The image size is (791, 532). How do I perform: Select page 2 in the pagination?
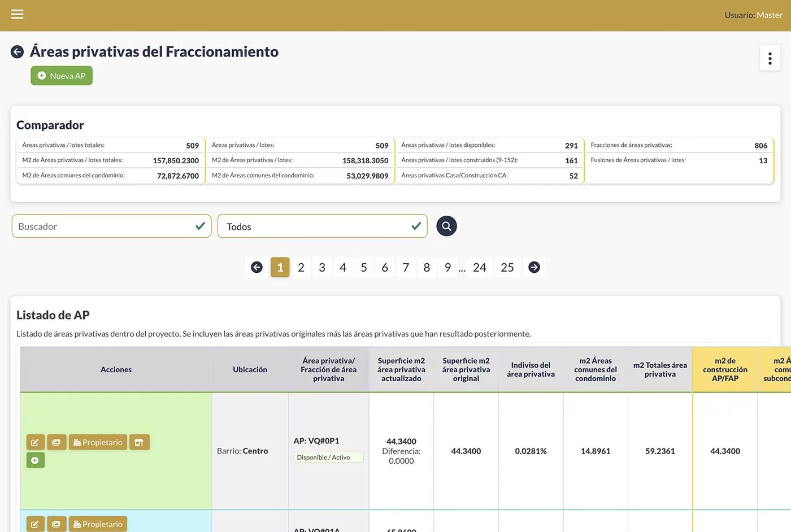301,267
